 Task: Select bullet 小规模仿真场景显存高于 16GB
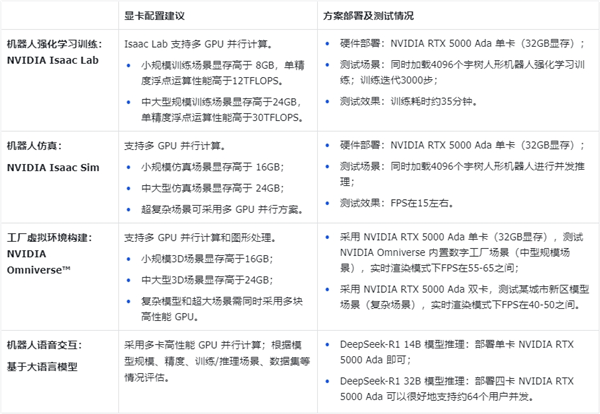coord(212,167)
